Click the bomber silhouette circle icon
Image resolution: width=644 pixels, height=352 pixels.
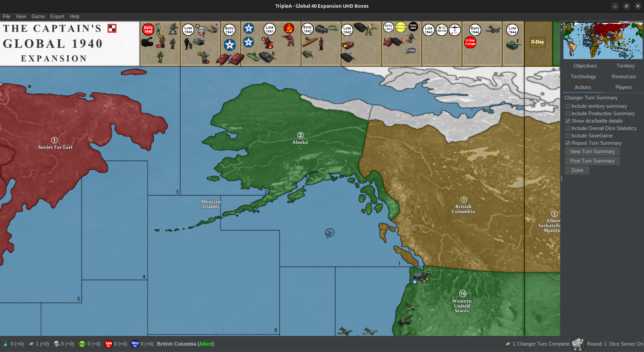click(x=455, y=30)
